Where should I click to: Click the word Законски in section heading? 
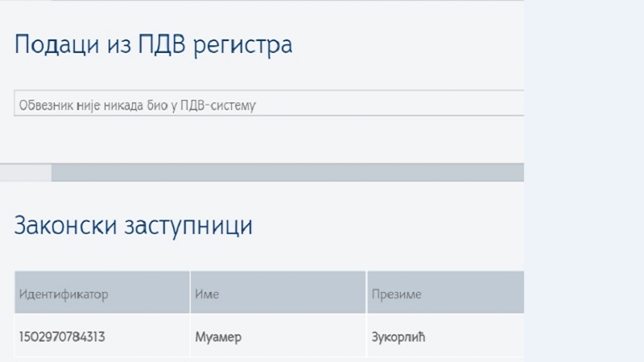[x=65, y=225]
